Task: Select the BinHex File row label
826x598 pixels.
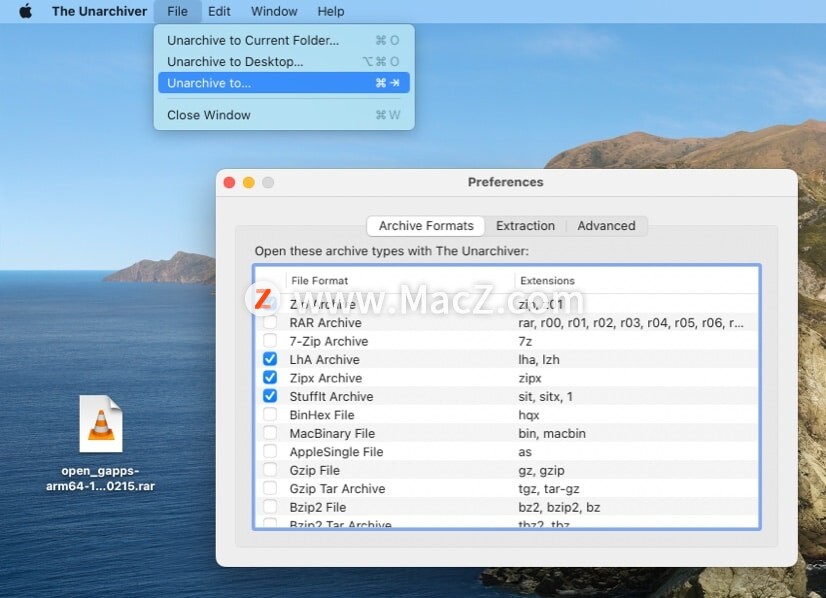Action: tap(321, 415)
